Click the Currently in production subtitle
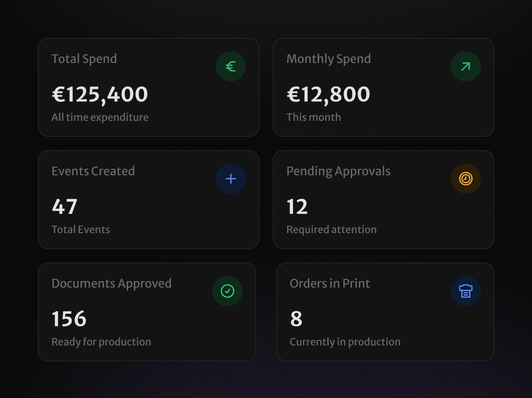 345,342
